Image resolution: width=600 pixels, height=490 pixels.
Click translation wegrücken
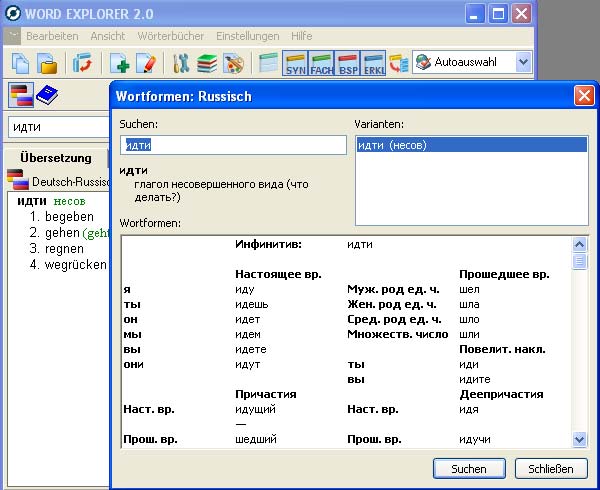(x=76, y=265)
